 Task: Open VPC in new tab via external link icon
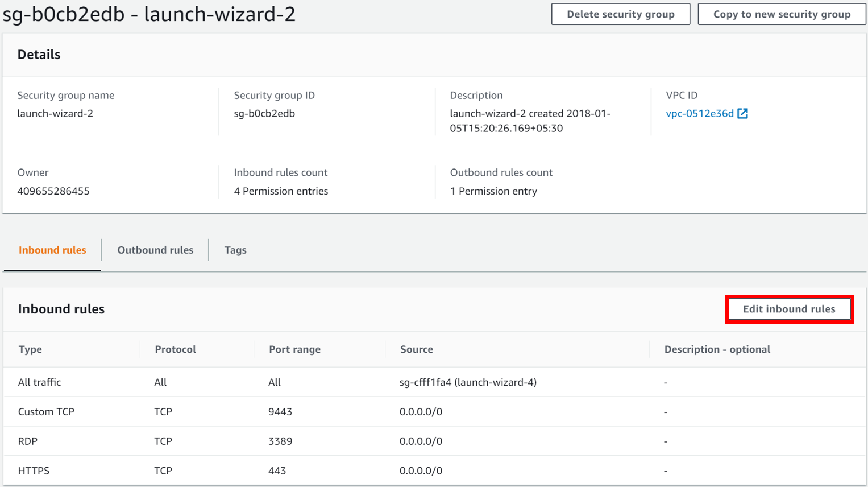(743, 113)
